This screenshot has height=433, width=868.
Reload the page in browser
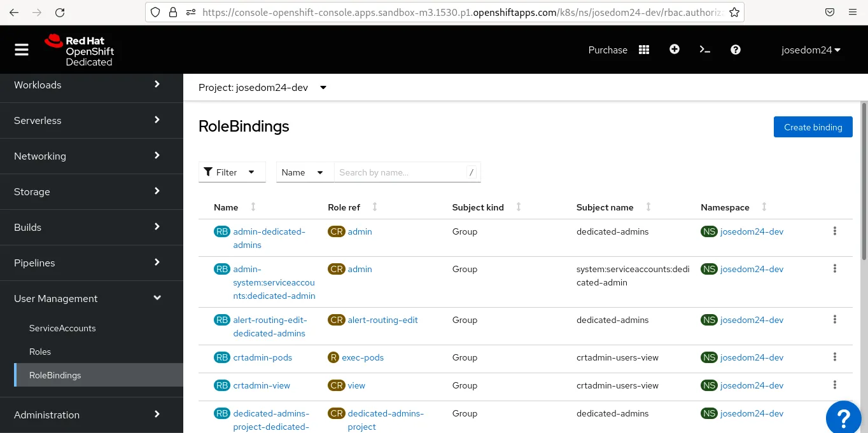pos(60,12)
